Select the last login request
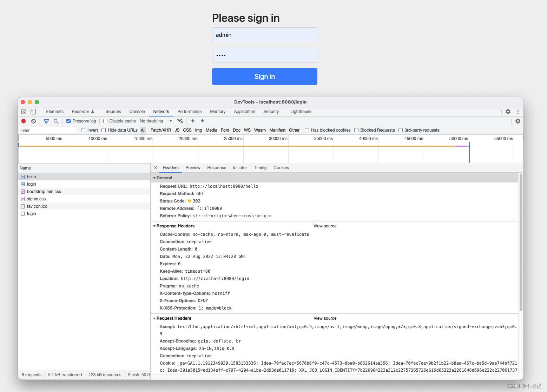 (x=84, y=214)
